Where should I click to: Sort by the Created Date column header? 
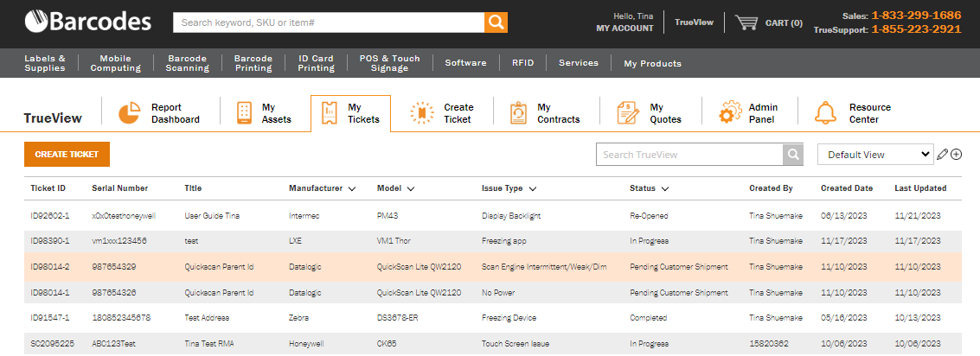point(847,188)
